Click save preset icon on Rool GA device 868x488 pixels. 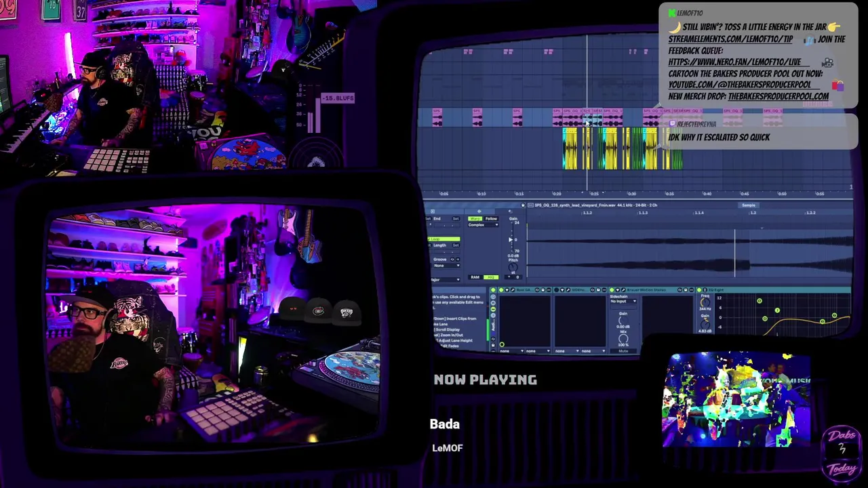(x=543, y=290)
